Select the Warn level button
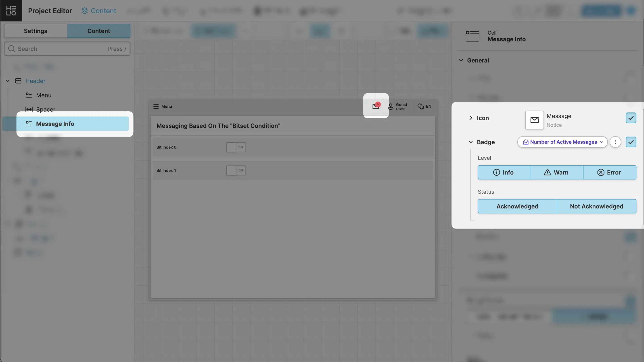This screenshot has width=644, height=362. (557, 172)
